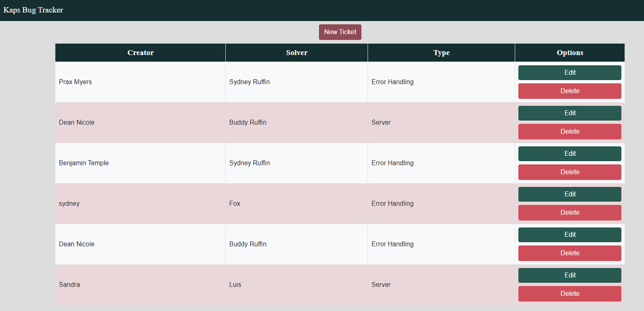Delete Sandra's Server ticket
The height and width of the screenshot is (311, 644).
click(569, 293)
